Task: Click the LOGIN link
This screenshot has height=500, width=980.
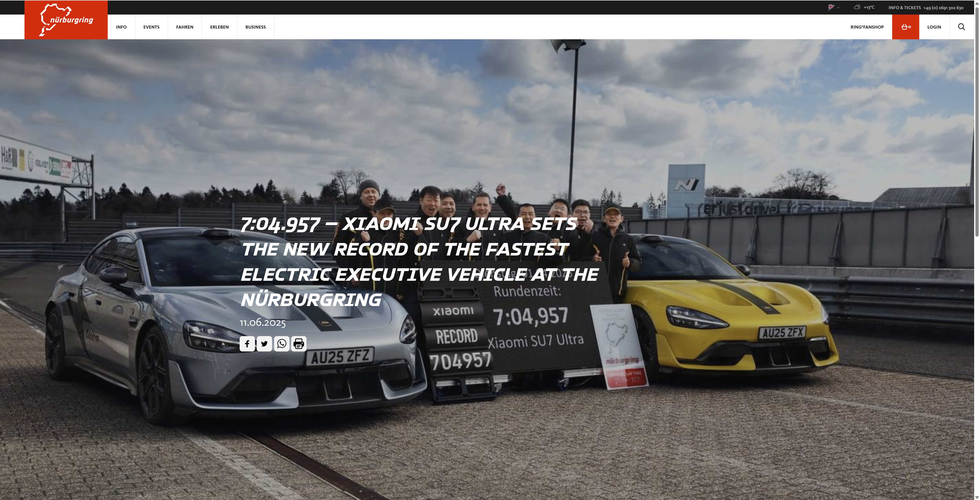Action: [x=934, y=27]
